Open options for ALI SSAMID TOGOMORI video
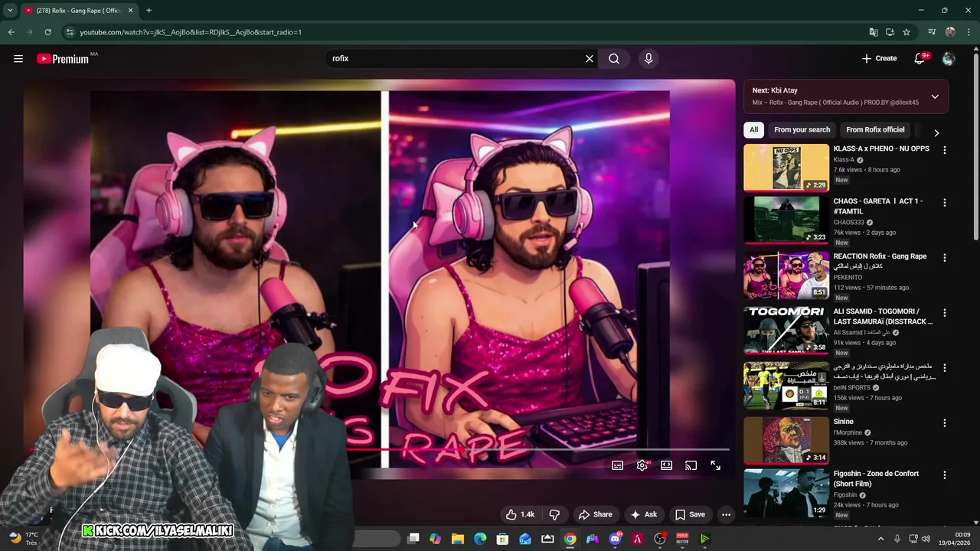Viewport: 980px width, 551px height. tap(944, 313)
